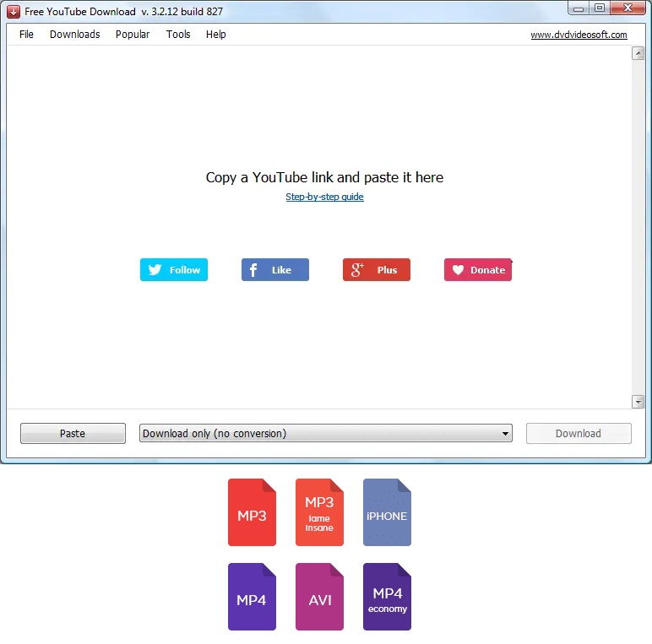Click the Free YouTube Download app icon

click(x=14, y=12)
